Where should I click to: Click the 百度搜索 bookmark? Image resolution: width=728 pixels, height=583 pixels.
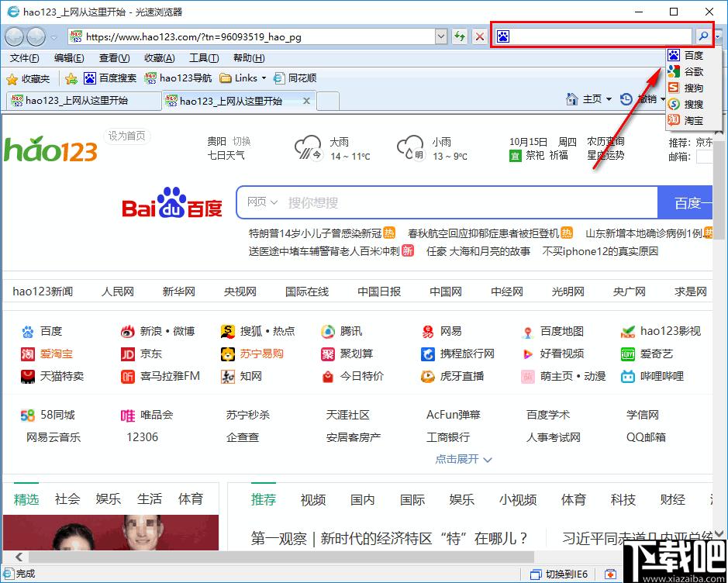(x=110, y=78)
